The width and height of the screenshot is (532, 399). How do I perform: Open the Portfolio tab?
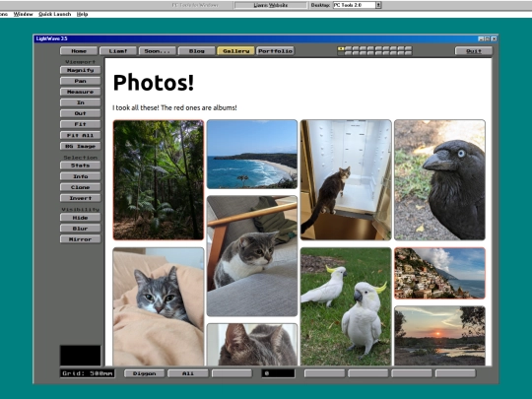click(275, 51)
